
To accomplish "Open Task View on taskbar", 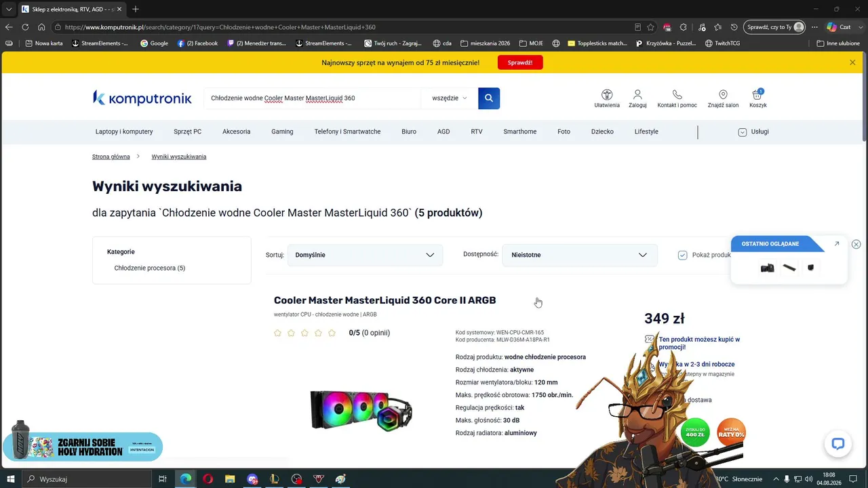I will click(x=163, y=479).
